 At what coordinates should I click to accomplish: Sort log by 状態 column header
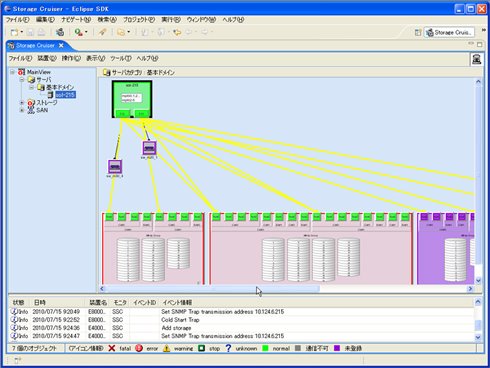tap(19, 303)
